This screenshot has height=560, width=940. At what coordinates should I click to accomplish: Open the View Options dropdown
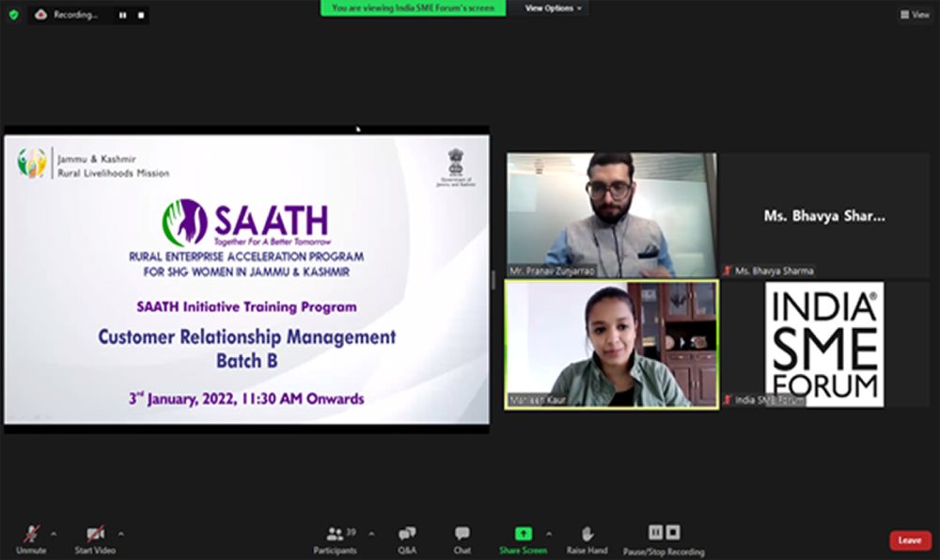click(x=553, y=8)
